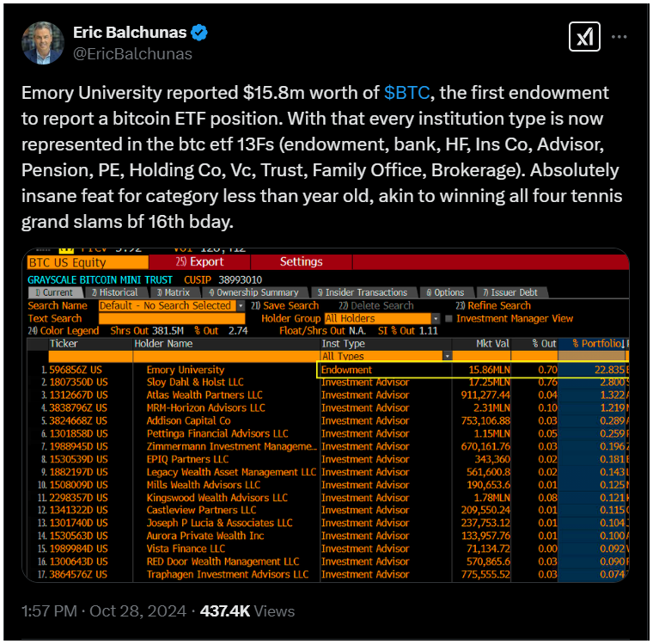Open the $BTC cashtag link
653x644 pixels.
pyautogui.click(x=406, y=93)
